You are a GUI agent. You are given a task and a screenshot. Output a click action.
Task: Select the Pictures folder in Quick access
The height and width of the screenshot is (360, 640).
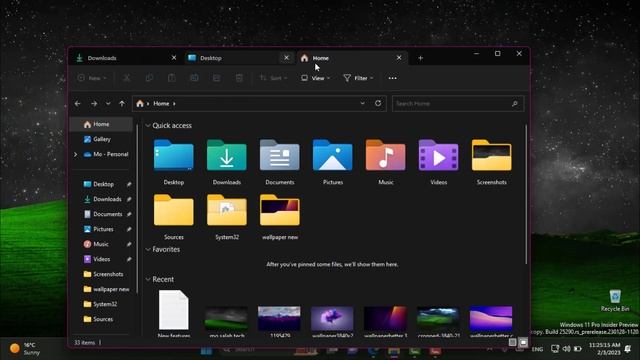(x=333, y=162)
